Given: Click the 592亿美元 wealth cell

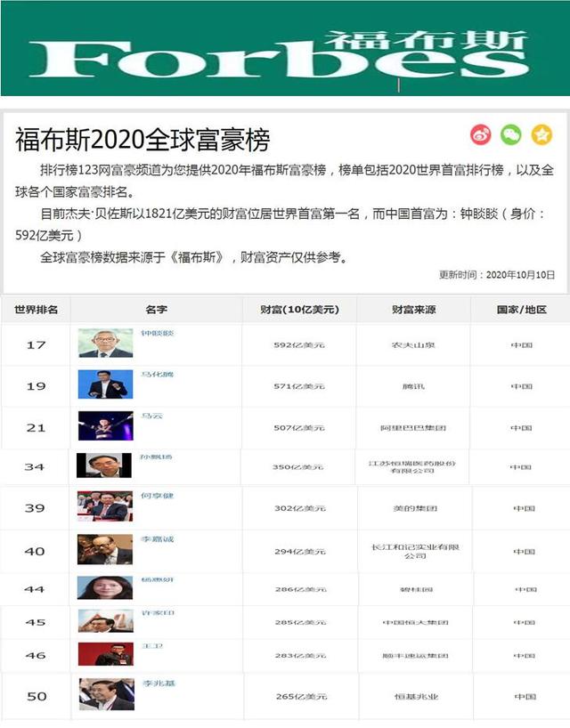Looking at the screenshot, I should tap(299, 345).
